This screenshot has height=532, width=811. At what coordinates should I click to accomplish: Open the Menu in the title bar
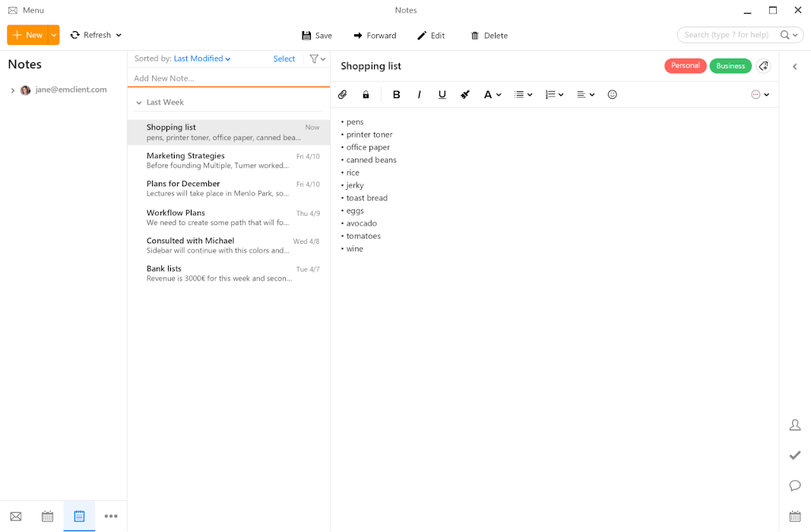tap(27, 10)
